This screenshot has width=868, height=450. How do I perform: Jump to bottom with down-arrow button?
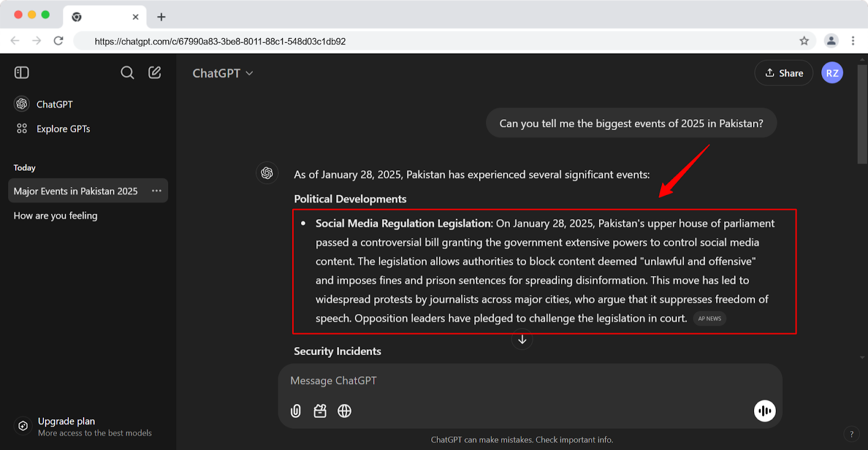pos(522,339)
